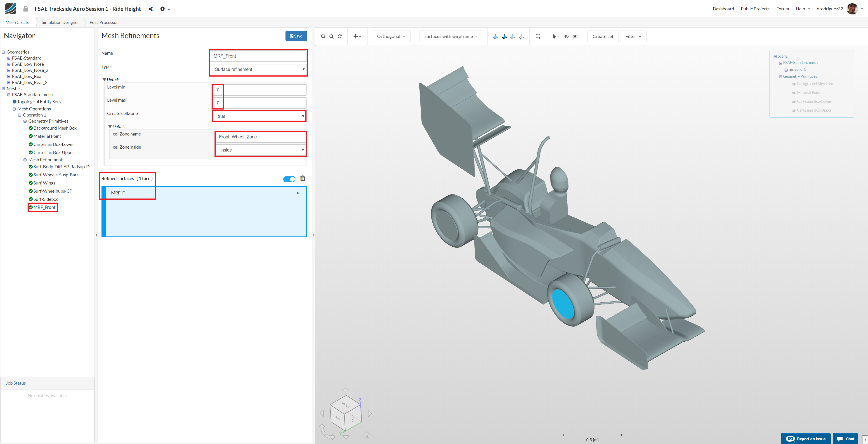Switch to the Simulation Designer tab
Viewport: 868px width, 444px height.
[60, 23]
